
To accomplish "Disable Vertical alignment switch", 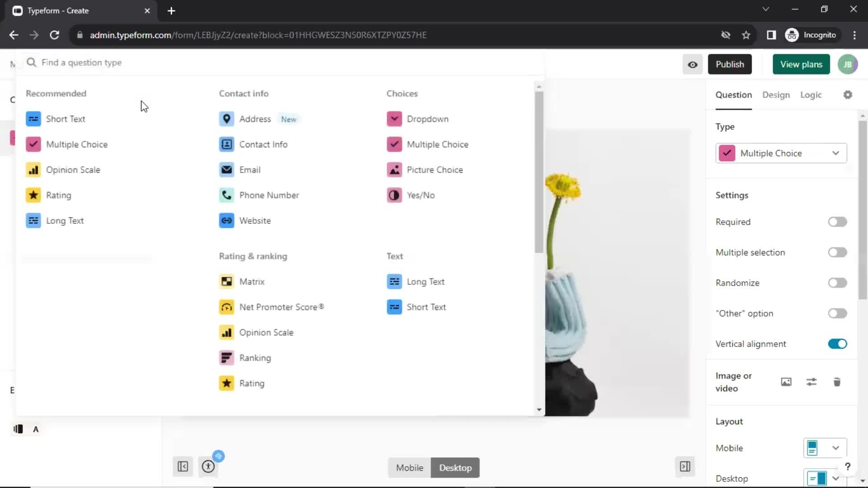I will click(x=837, y=344).
